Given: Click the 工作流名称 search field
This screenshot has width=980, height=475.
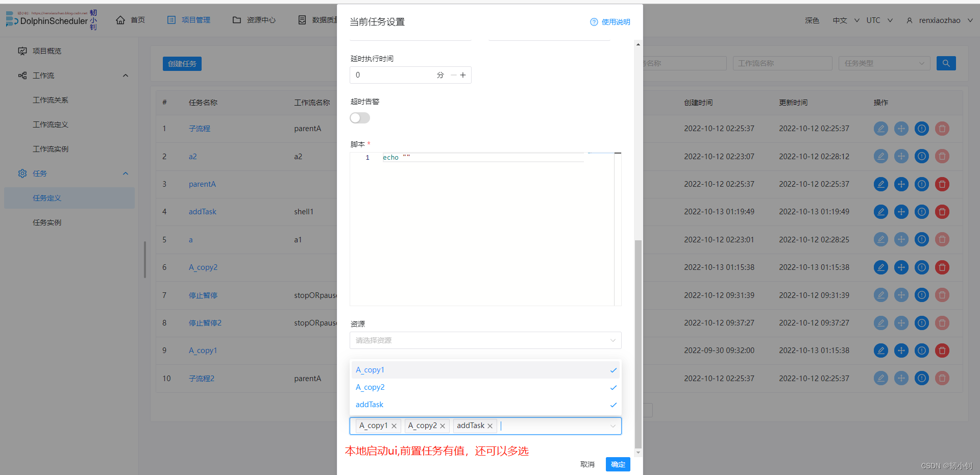Looking at the screenshot, I should point(782,63).
